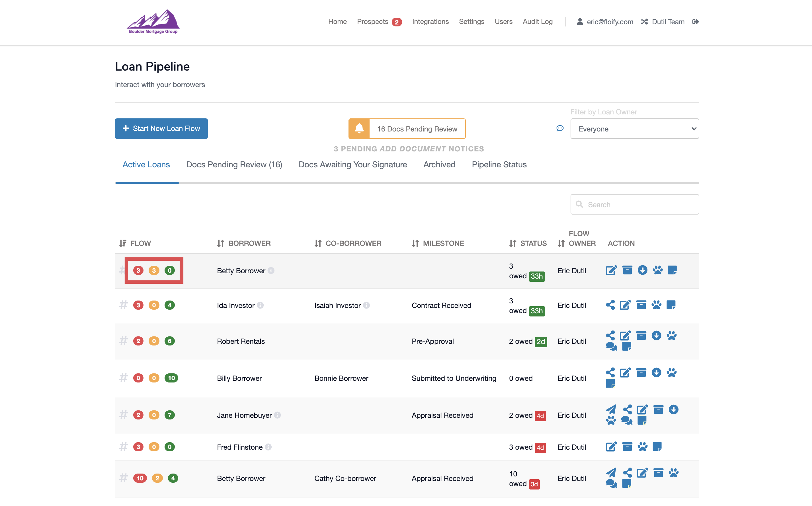Screen dimensions: 812x506
Task: Click the paw print icon for Fred Flinstone
Action: 642,447
